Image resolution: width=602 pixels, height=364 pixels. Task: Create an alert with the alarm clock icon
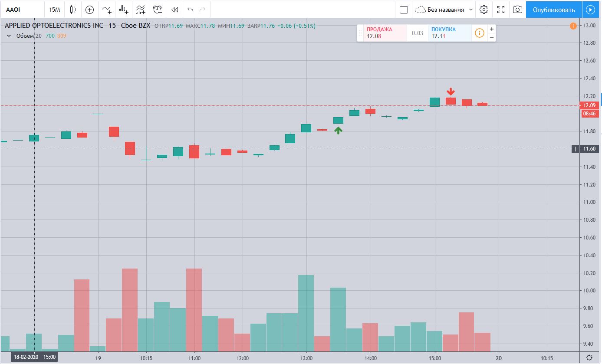(158, 10)
